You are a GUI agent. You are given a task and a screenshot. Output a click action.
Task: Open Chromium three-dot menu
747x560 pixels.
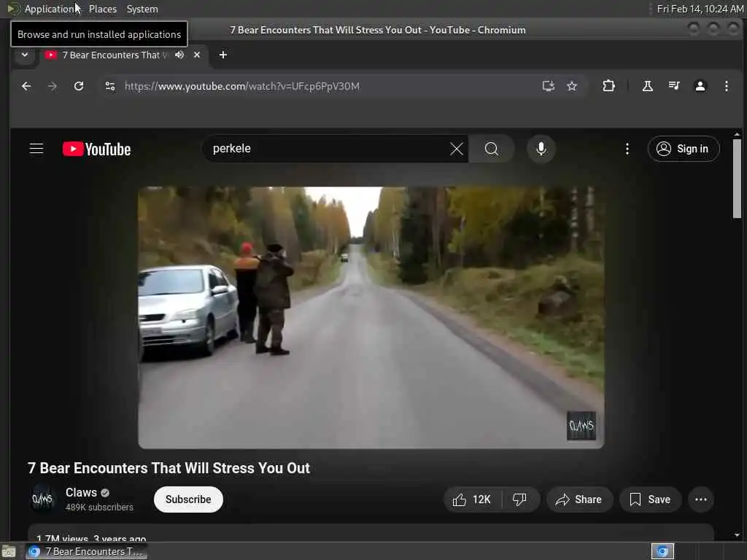pyautogui.click(x=726, y=86)
